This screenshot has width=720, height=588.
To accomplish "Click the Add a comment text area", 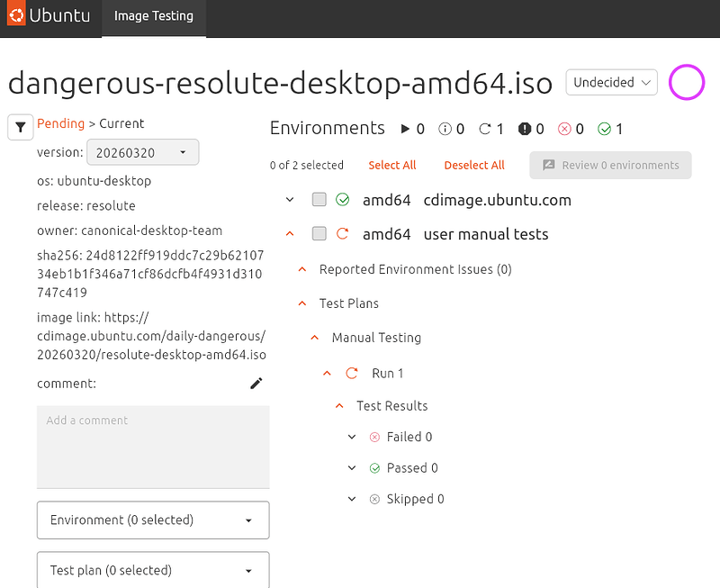I will pos(153,447).
